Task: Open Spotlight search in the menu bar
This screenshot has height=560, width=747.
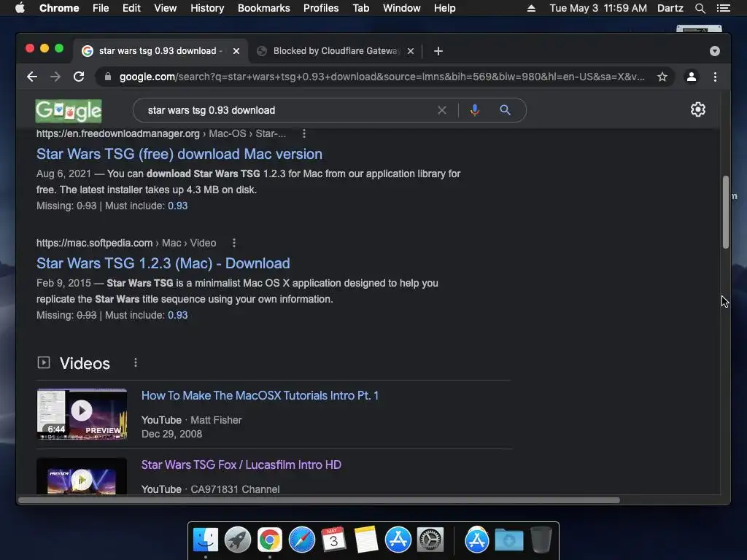Action: click(x=700, y=8)
